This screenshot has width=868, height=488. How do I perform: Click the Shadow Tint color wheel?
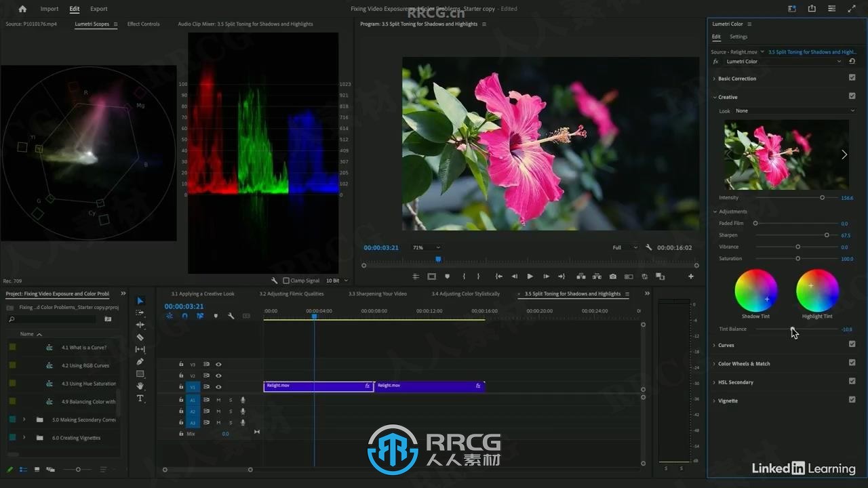point(755,290)
